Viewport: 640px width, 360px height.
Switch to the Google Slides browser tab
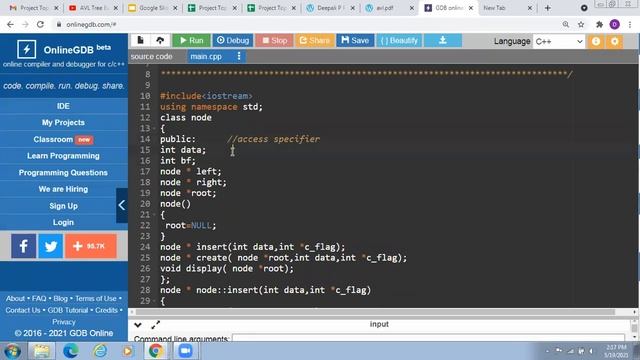(x=152, y=8)
